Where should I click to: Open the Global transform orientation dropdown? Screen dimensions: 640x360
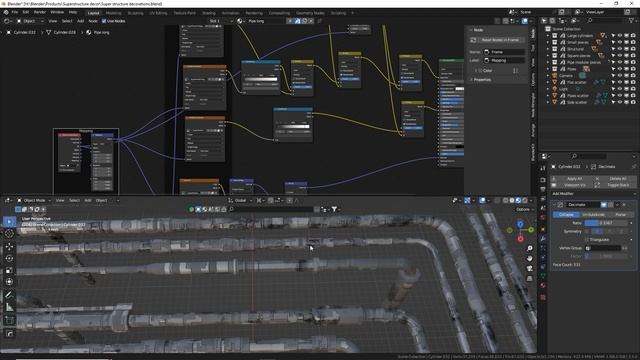click(x=240, y=200)
